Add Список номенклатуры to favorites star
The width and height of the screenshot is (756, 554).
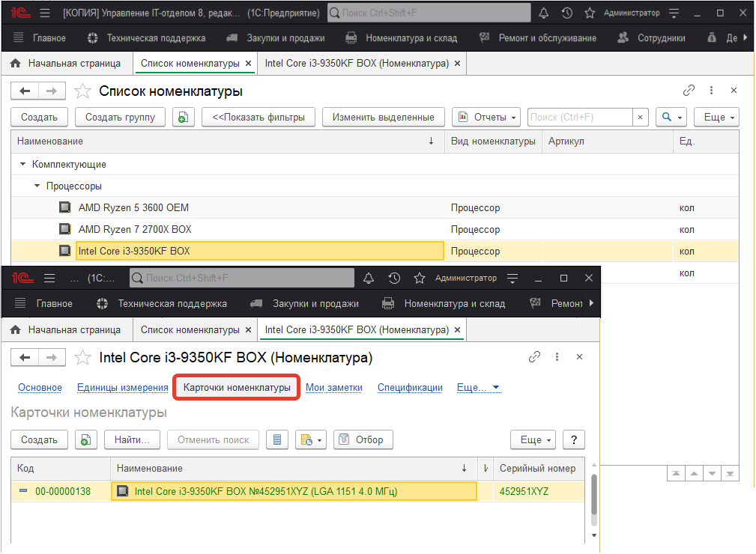[82, 91]
